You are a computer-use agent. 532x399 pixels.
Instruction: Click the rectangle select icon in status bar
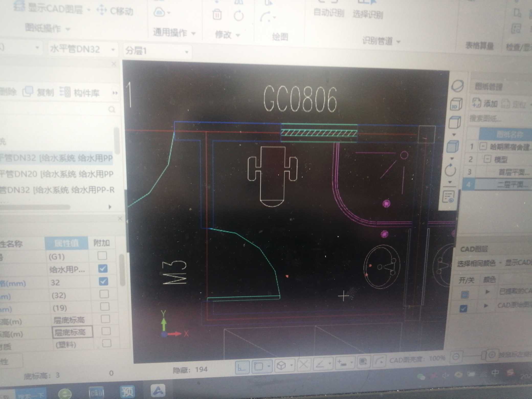tap(258, 367)
